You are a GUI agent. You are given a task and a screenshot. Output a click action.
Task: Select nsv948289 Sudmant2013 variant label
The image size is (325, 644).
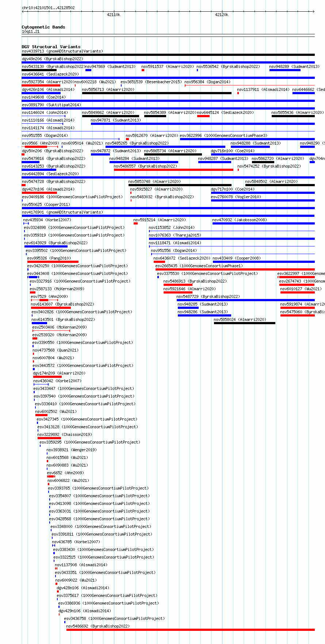(294, 66)
